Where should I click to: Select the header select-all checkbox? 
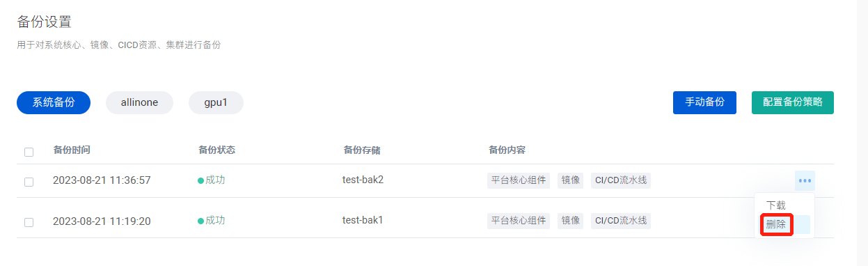coord(29,152)
